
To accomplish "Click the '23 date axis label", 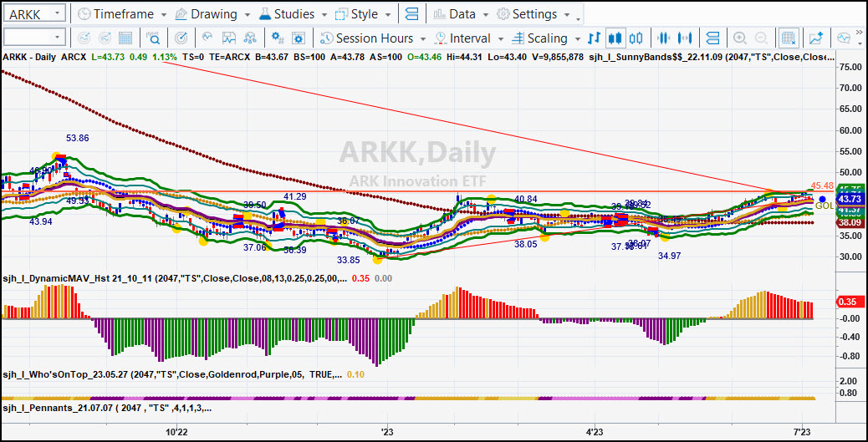I will pos(385,431).
